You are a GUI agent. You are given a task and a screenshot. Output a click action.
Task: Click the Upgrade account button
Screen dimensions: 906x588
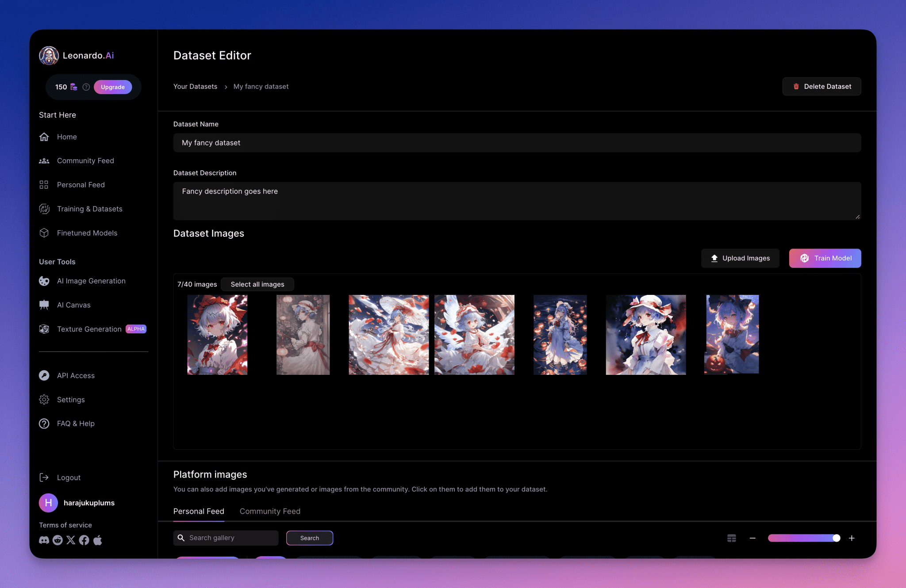(x=111, y=87)
